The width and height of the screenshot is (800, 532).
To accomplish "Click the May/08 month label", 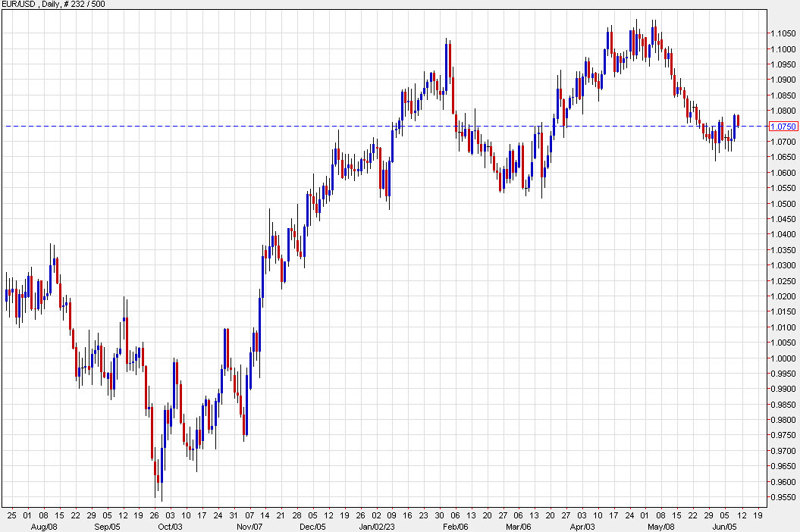I will pyautogui.click(x=660, y=527).
